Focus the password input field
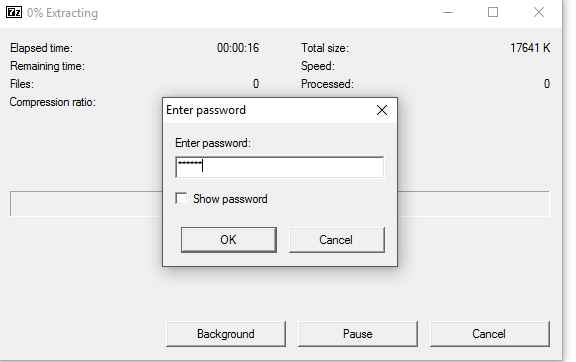576x362 pixels. (x=280, y=167)
